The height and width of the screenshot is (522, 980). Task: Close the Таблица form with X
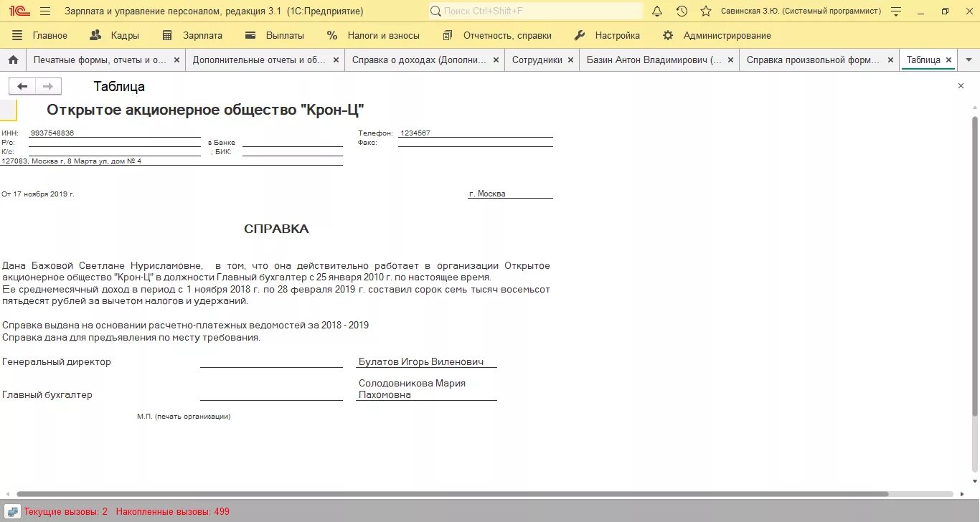tap(961, 86)
